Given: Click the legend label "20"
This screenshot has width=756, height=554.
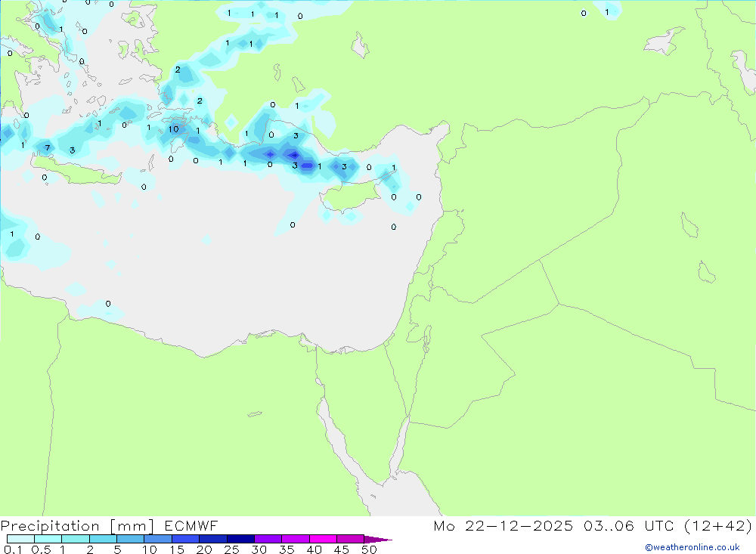Looking at the screenshot, I should click(204, 549).
